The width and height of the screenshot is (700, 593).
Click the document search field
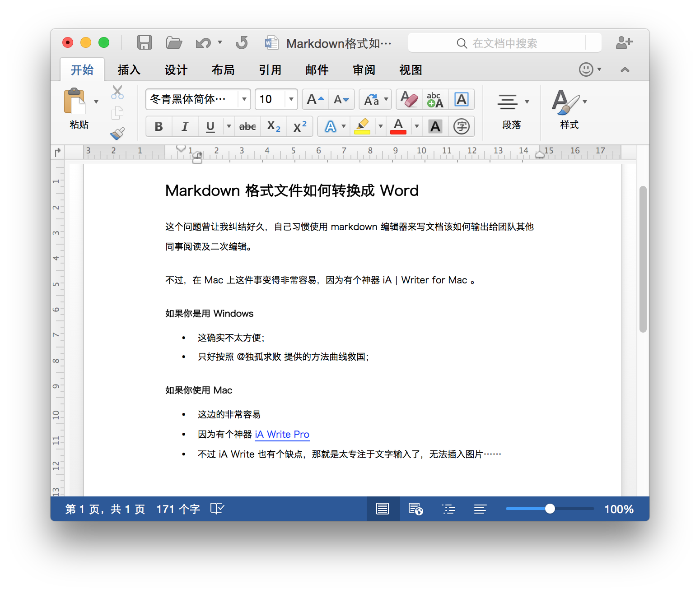pyautogui.click(x=504, y=43)
